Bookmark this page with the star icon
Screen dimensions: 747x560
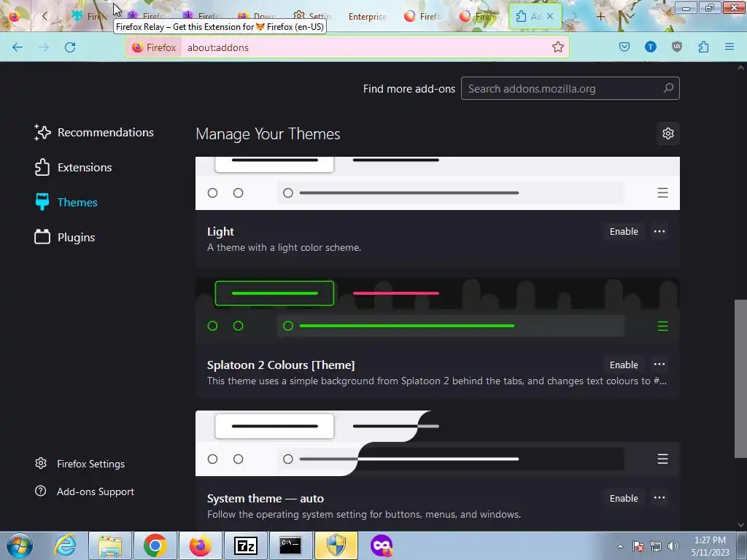pos(558,47)
